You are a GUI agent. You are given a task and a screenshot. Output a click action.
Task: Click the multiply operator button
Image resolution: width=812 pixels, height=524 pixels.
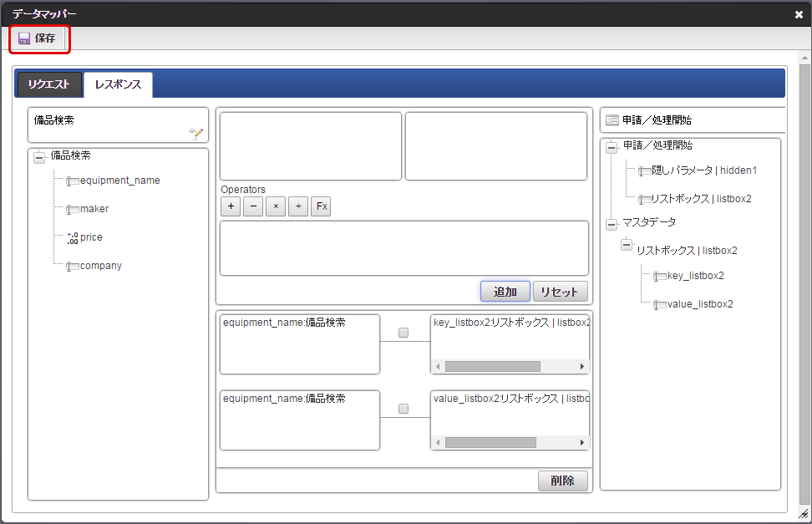(x=276, y=206)
